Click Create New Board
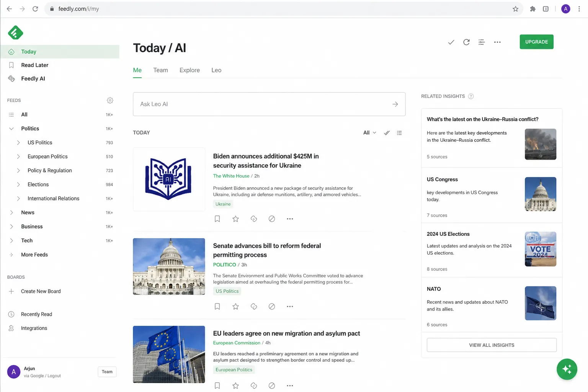Image resolution: width=588 pixels, height=392 pixels. coord(41,291)
